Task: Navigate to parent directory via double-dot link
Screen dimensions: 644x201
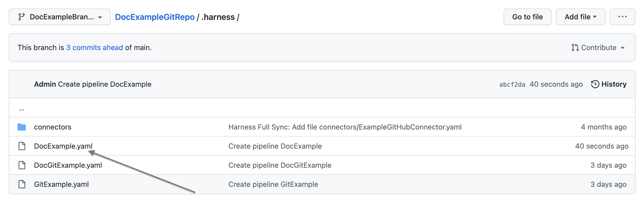Action: point(22,109)
